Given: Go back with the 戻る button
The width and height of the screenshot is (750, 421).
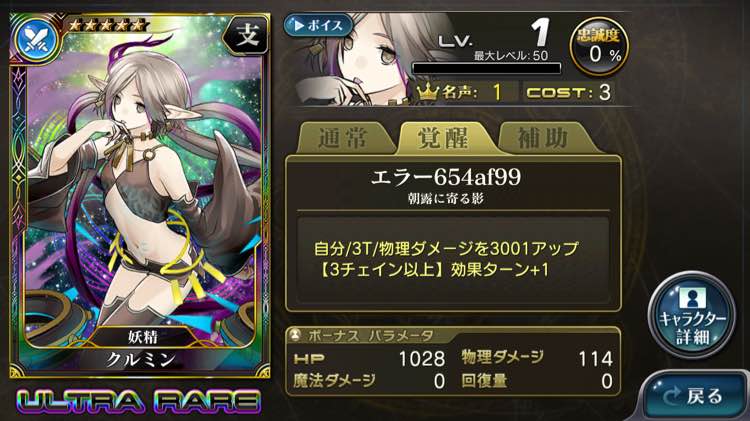Looking at the screenshot, I should [694, 396].
